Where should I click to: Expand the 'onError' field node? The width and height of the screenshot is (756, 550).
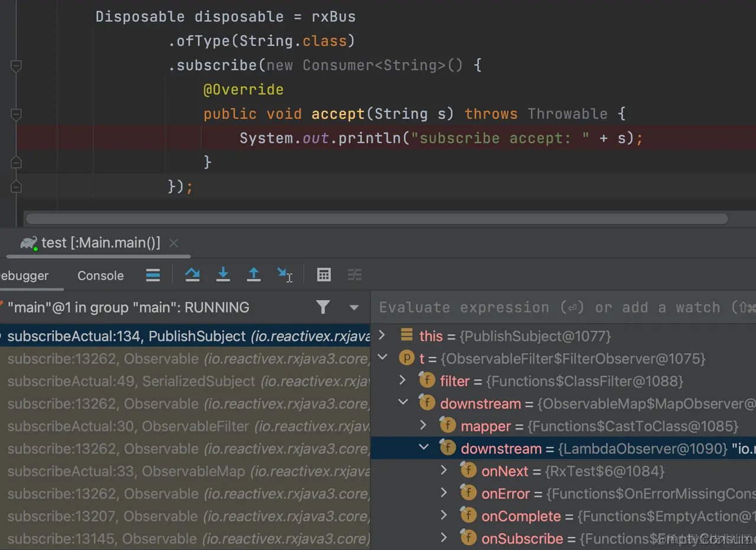pos(444,493)
